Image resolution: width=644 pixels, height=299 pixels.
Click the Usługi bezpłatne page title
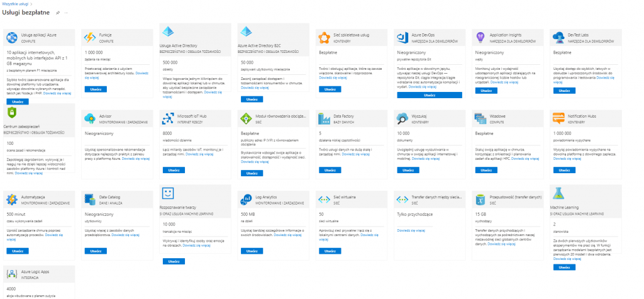26,13
